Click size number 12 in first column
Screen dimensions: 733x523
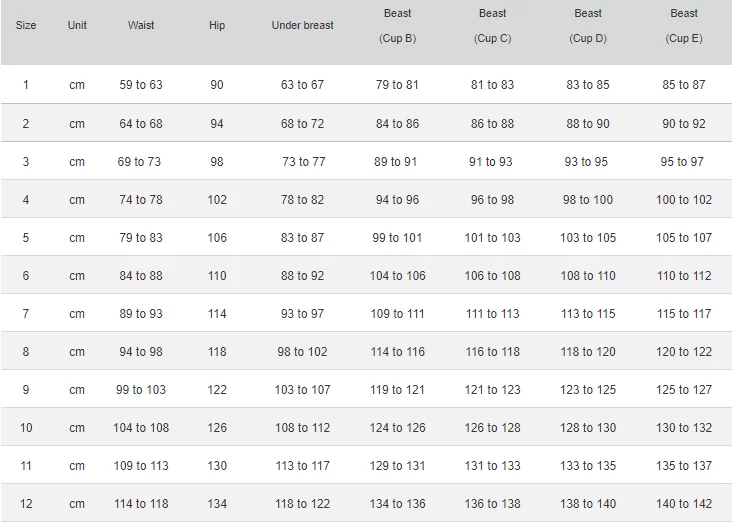[26, 504]
